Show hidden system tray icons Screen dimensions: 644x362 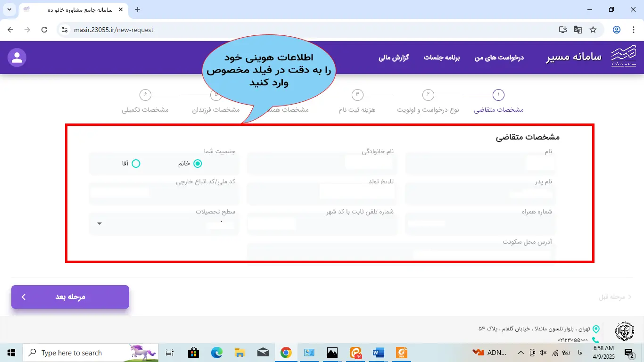pyautogui.click(x=521, y=353)
